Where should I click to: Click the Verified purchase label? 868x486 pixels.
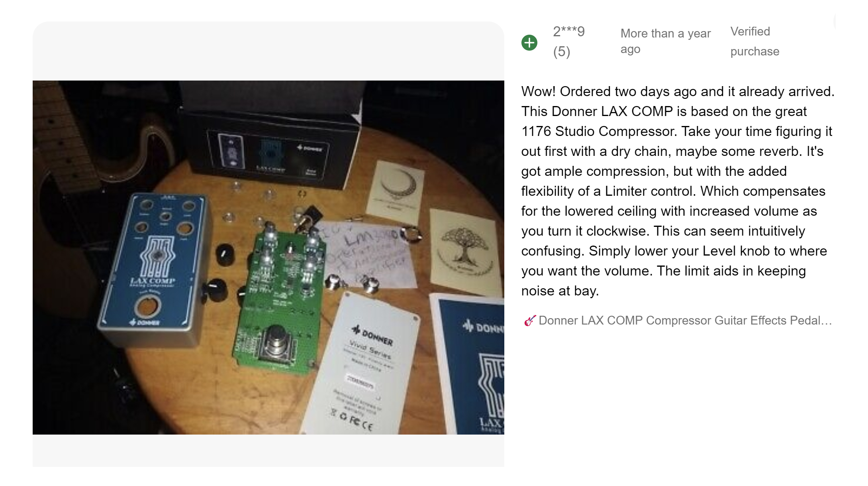tap(754, 41)
